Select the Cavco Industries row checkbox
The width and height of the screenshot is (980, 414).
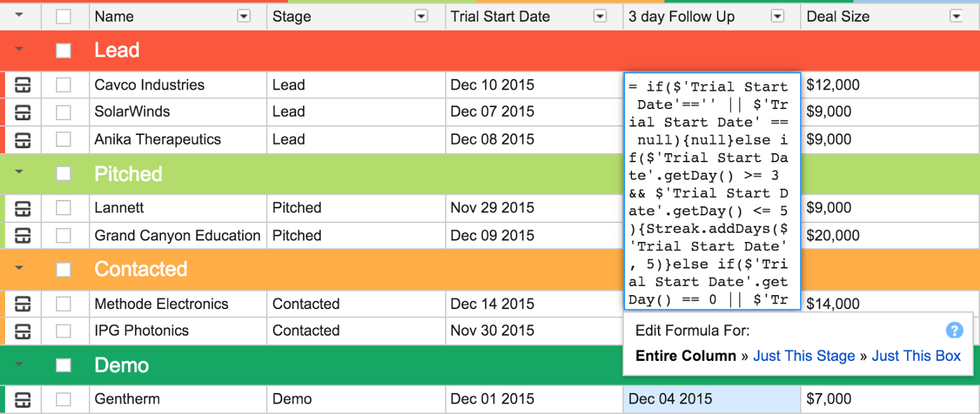tap(64, 85)
